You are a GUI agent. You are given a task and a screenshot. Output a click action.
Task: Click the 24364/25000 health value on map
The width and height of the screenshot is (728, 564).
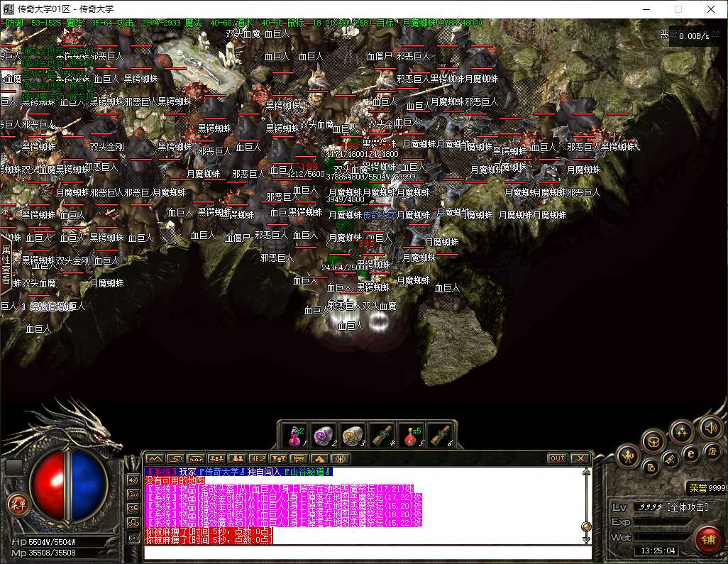click(x=346, y=268)
